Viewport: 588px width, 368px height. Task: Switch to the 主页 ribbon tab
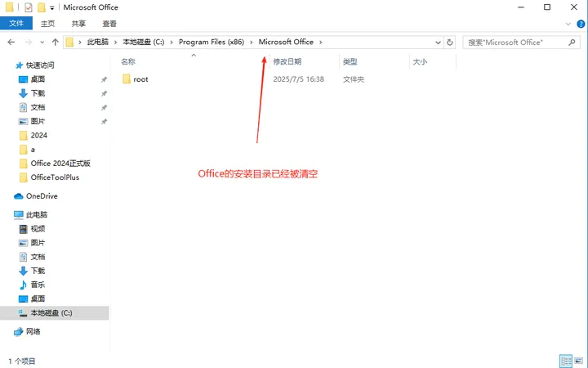(x=47, y=24)
